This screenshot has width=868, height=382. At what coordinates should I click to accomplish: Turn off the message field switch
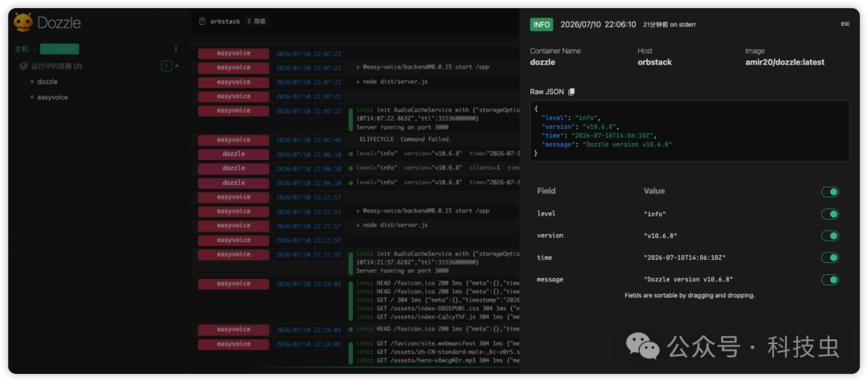click(829, 280)
